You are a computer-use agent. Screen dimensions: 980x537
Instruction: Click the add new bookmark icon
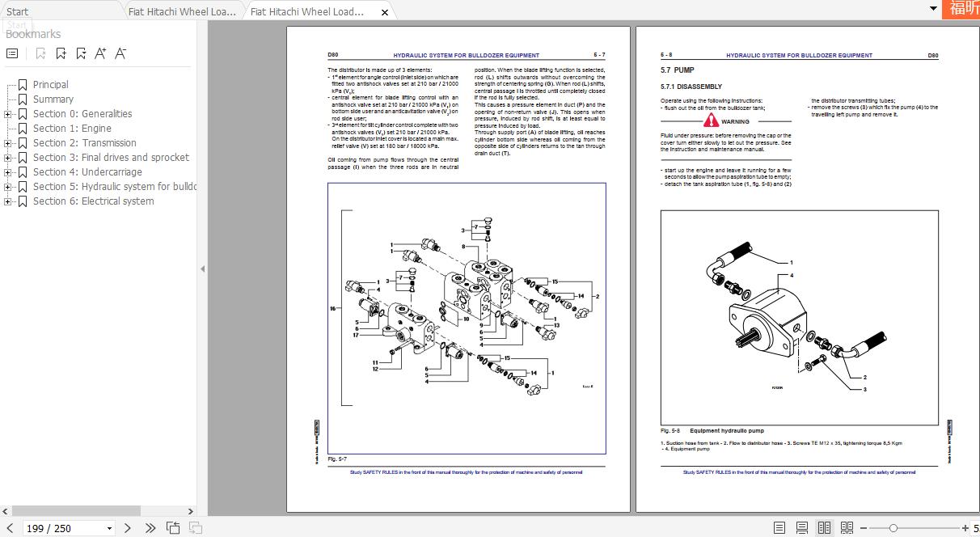[x=61, y=53]
